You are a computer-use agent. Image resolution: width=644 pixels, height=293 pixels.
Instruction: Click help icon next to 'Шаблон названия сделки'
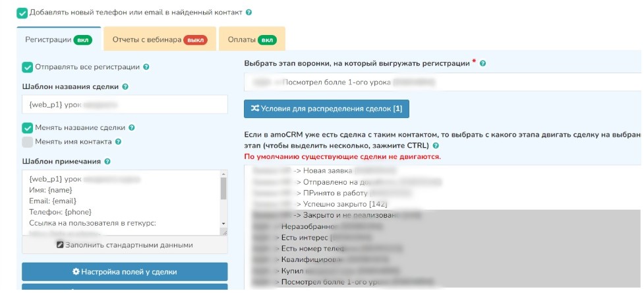click(x=125, y=87)
